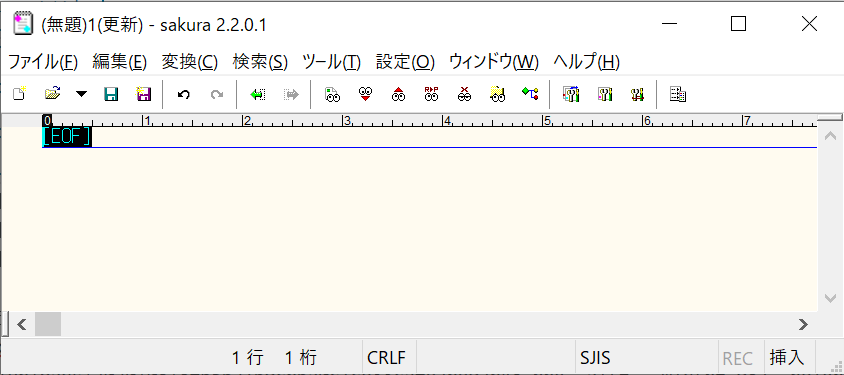Toggle the REC macro recording indicator

click(738, 358)
